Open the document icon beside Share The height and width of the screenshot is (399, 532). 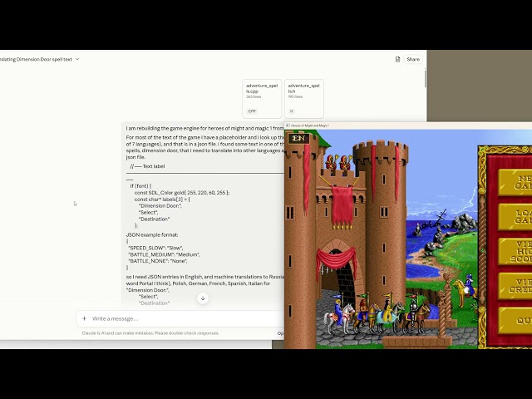[x=397, y=59]
